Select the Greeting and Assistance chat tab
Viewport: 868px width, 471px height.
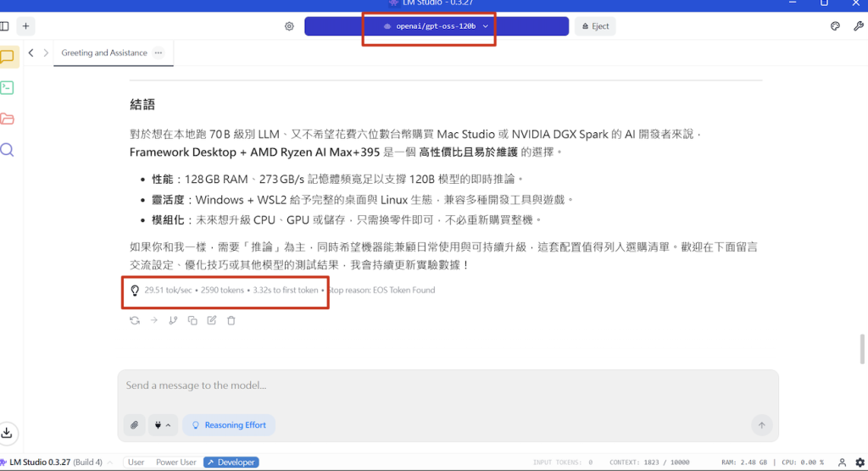point(104,53)
